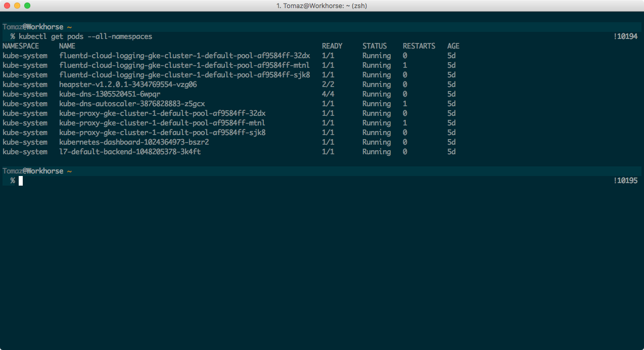Click the 2/2 READY value for heapster
The height and width of the screenshot is (350, 644).
(328, 84)
